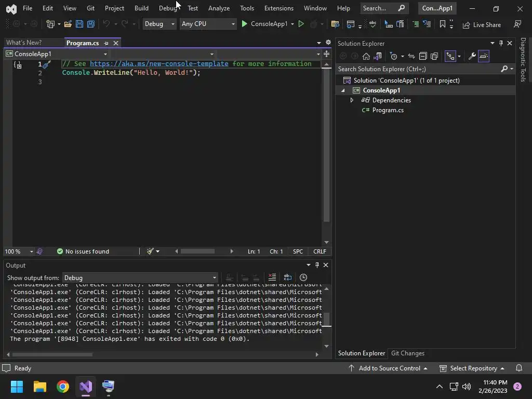Screen dimensions: 532x399
Task: Click the Find in Files folder icon
Action: pos(335,24)
